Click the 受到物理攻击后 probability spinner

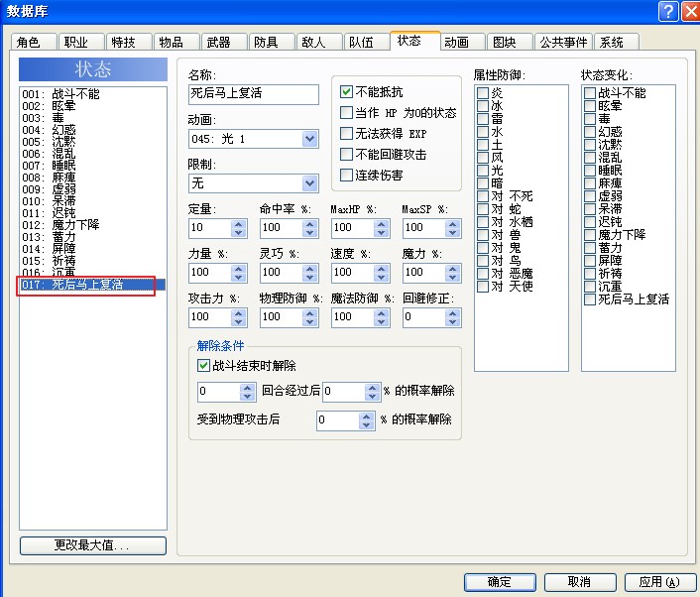tap(367, 420)
